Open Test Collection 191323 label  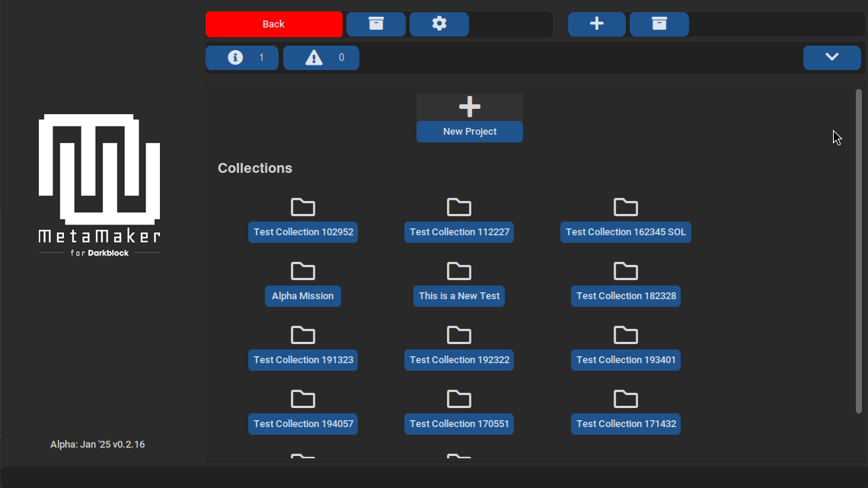tap(303, 359)
